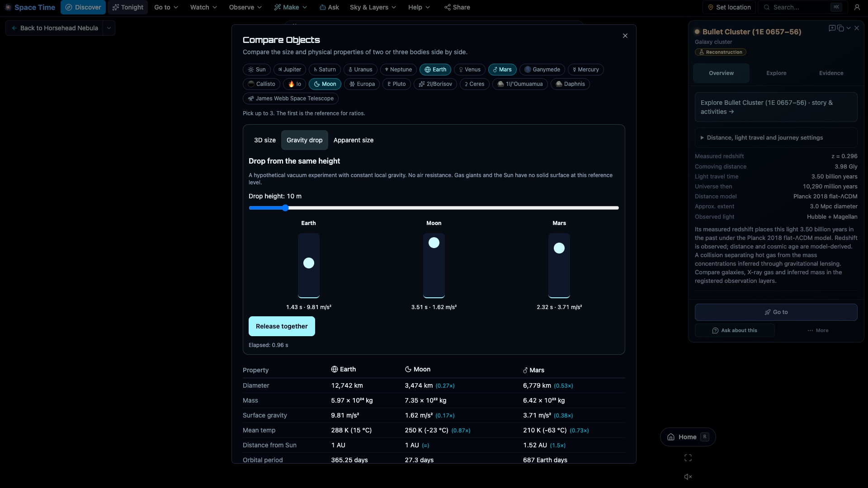Image resolution: width=868 pixels, height=488 pixels.
Task: Expand the Back to Horsehead Nebula history dropdown
Action: tap(109, 28)
